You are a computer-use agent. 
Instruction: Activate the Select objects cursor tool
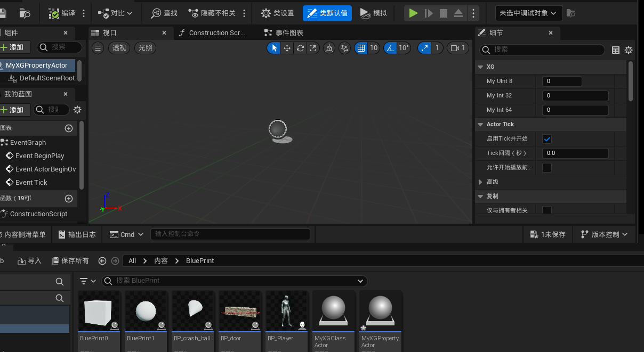pos(274,48)
